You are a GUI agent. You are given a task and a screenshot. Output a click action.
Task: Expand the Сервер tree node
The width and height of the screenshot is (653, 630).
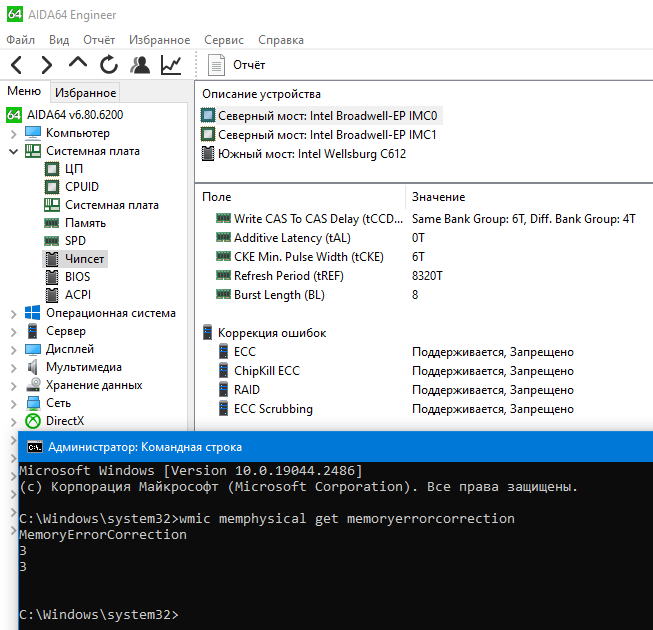[13, 332]
